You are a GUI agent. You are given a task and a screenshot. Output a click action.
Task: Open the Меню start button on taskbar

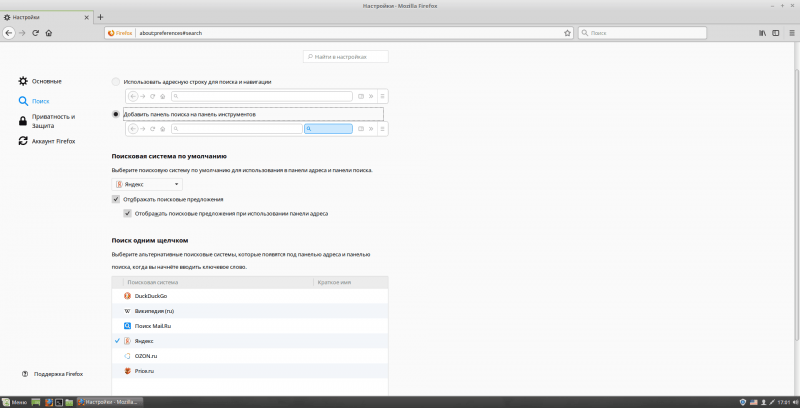click(14, 402)
